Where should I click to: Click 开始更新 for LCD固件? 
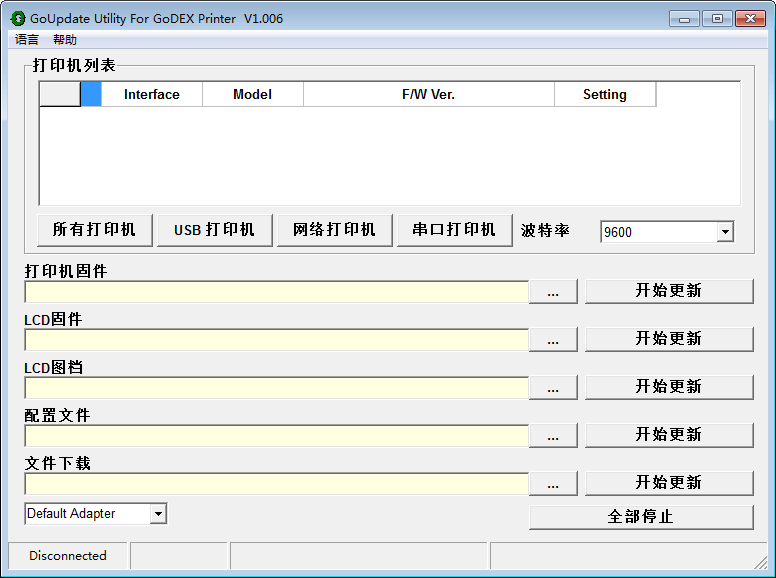pyautogui.click(x=669, y=339)
